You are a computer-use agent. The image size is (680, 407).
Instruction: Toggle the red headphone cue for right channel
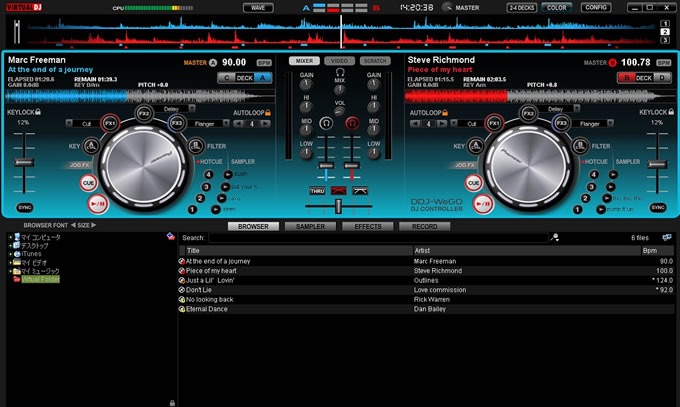point(352,123)
